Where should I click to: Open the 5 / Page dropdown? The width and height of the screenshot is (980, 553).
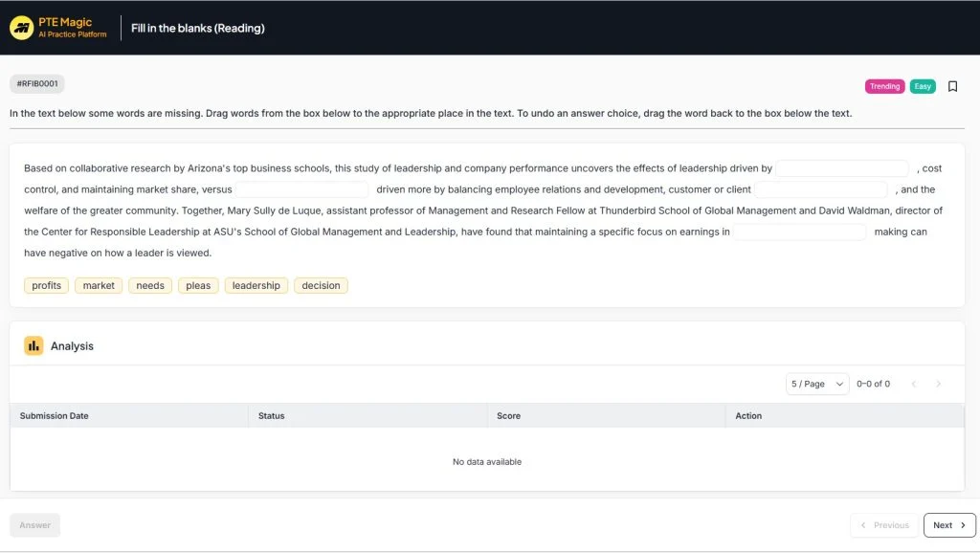click(816, 384)
